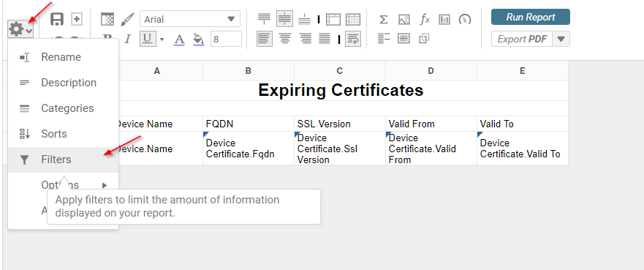Click the Run Report button

click(x=531, y=18)
